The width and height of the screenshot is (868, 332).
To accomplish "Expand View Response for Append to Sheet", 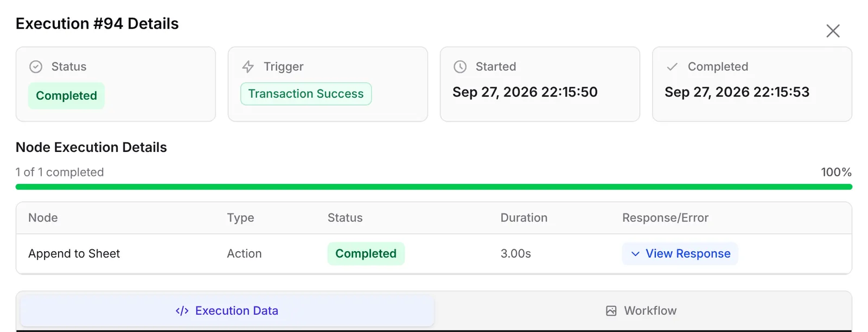I will point(680,254).
